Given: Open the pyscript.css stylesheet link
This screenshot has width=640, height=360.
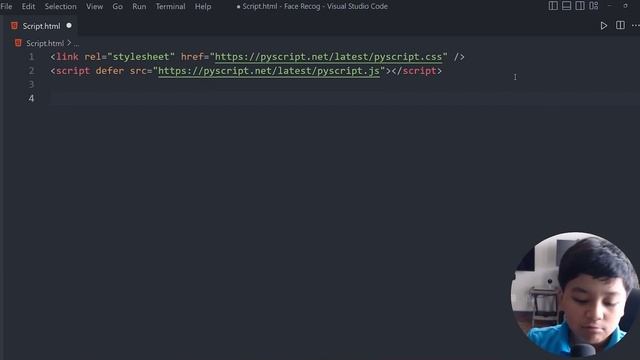Looking at the screenshot, I should coord(328,57).
